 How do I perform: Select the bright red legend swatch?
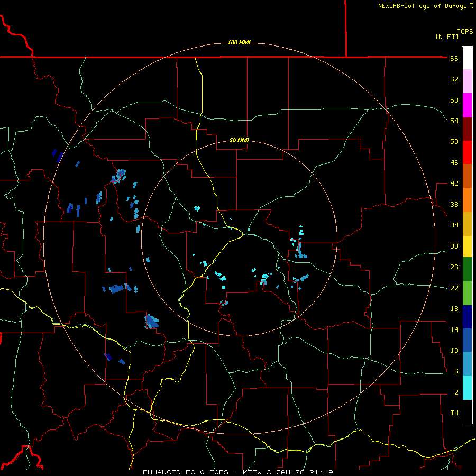coord(467,152)
